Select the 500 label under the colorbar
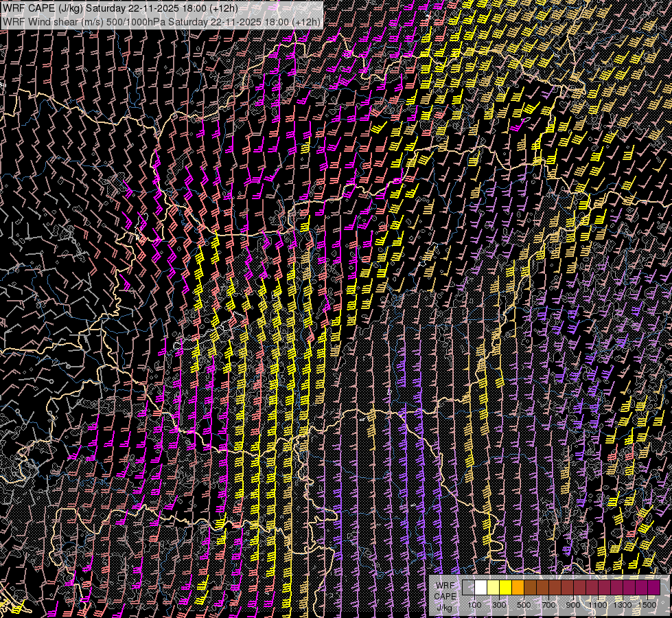 coord(524,605)
